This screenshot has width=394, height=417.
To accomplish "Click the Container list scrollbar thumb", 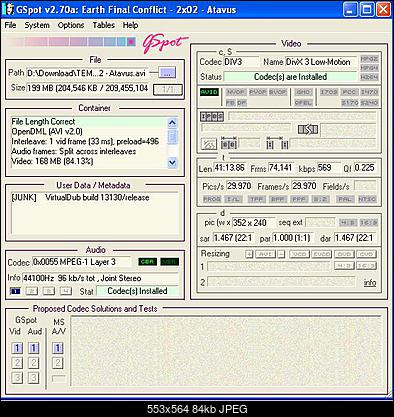I will 172,137.
